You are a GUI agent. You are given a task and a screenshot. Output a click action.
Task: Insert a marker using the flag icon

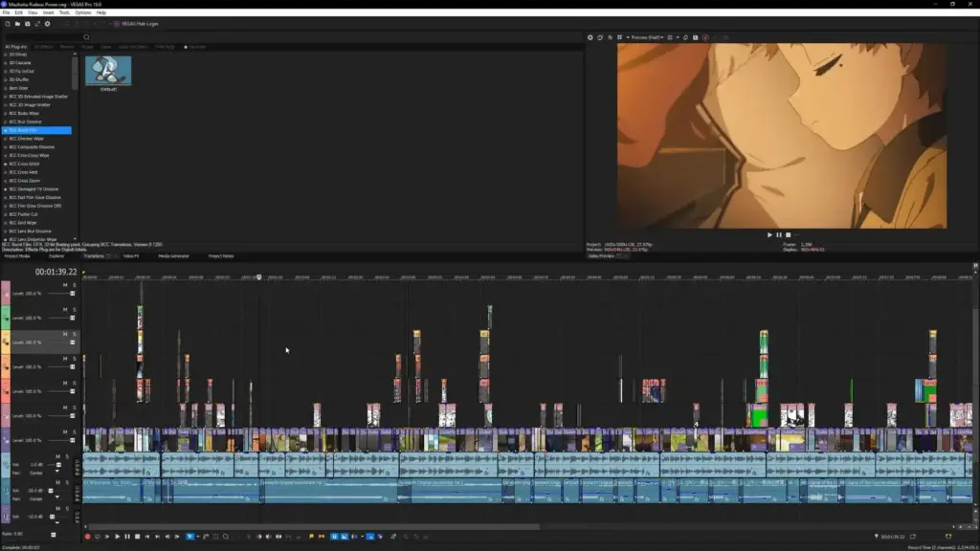point(311,537)
